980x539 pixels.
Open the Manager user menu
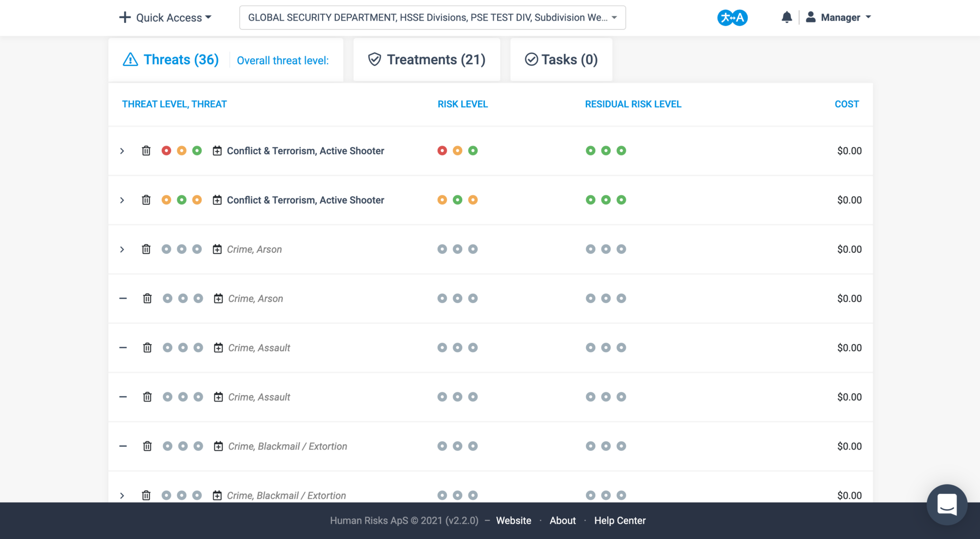[839, 18]
